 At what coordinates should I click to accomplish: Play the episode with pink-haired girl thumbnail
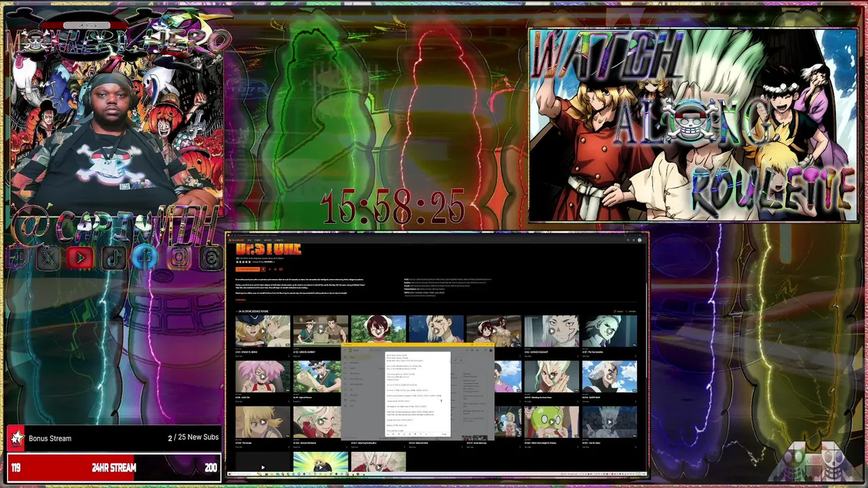pyautogui.click(x=262, y=377)
